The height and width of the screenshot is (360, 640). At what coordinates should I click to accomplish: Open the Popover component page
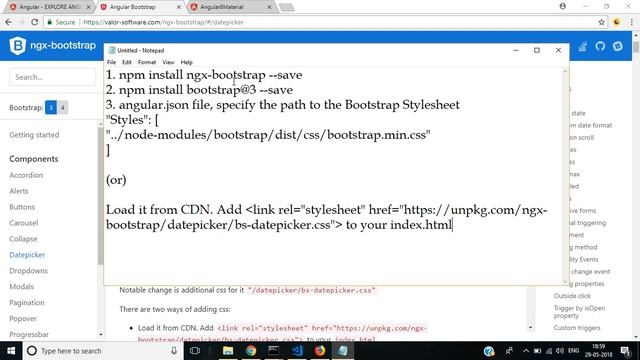(23, 318)
